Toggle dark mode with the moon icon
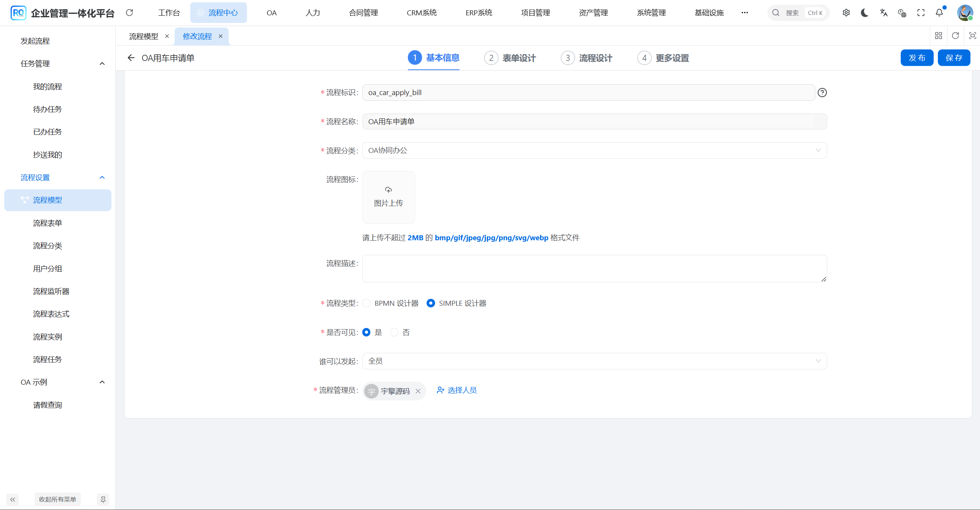 point(864,13)
